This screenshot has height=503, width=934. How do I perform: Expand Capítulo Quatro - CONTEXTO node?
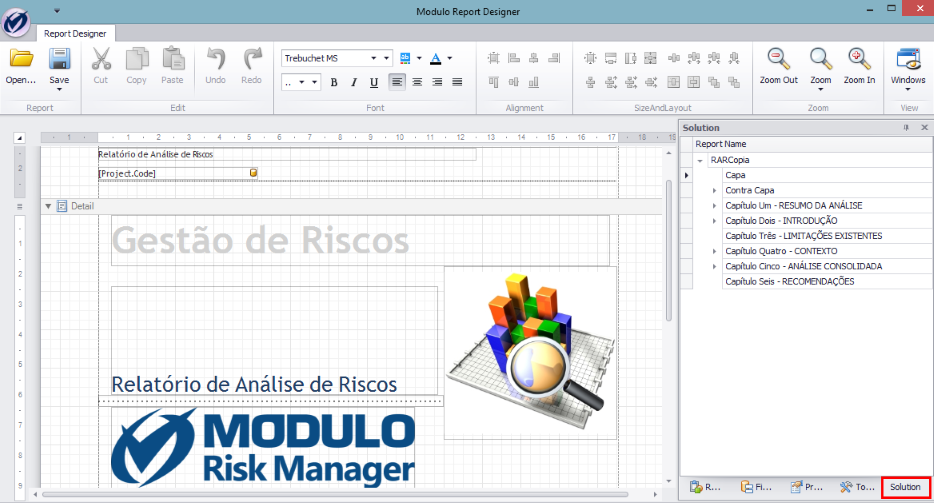point(715,252)
